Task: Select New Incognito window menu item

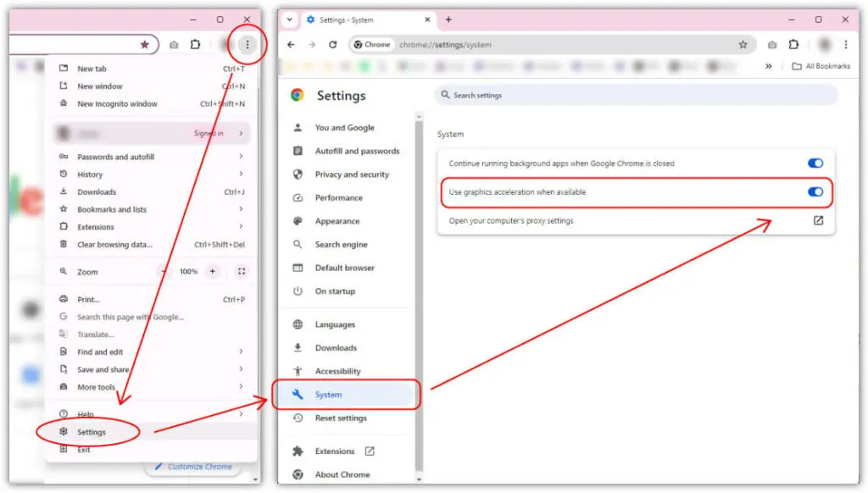Action: coord(117,104)
